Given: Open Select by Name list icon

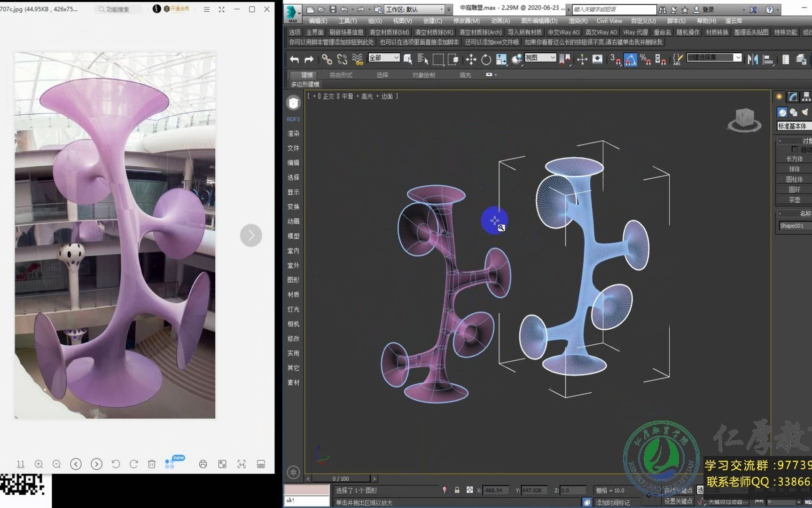Looking at the screenshot, I should click(422, 59).
